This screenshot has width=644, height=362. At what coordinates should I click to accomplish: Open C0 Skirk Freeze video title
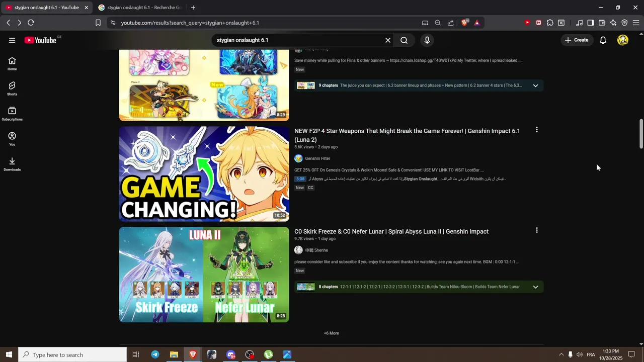pyautogui.click(x=391, y=232)
